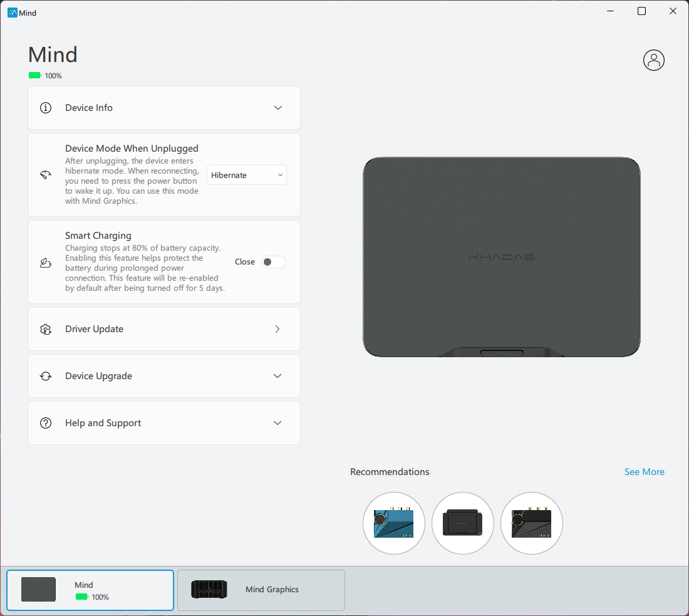Viewport: 689px width, 616px height.
Task: Open the Hibernate mode dropdown
Action: pyautogui.click(x=247, y=175)
